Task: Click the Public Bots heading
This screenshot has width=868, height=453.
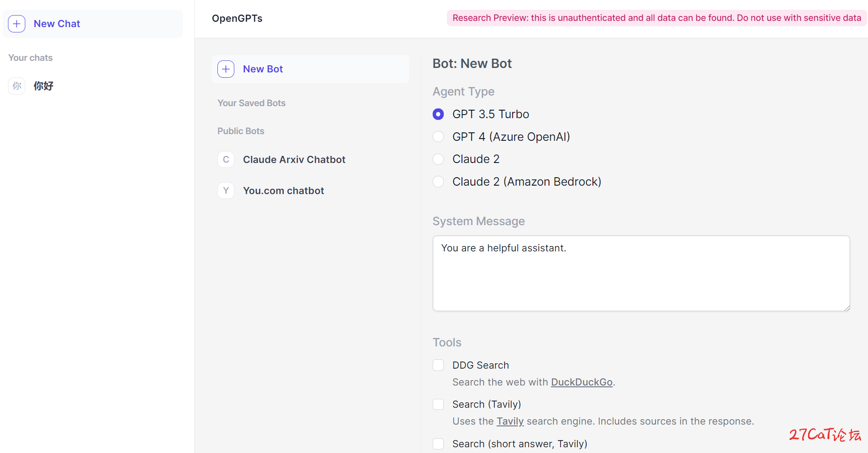Action: (x=241, y=131)
